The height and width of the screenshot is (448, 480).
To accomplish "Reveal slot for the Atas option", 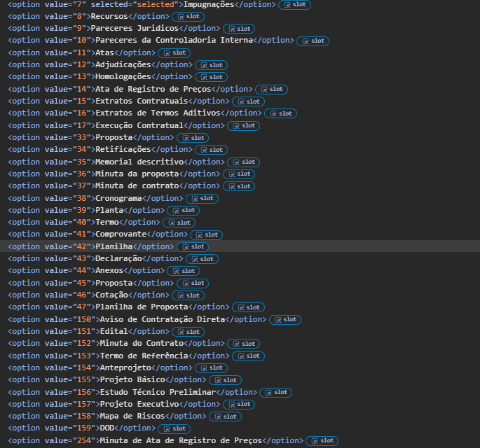I will [x=174, y=52].
